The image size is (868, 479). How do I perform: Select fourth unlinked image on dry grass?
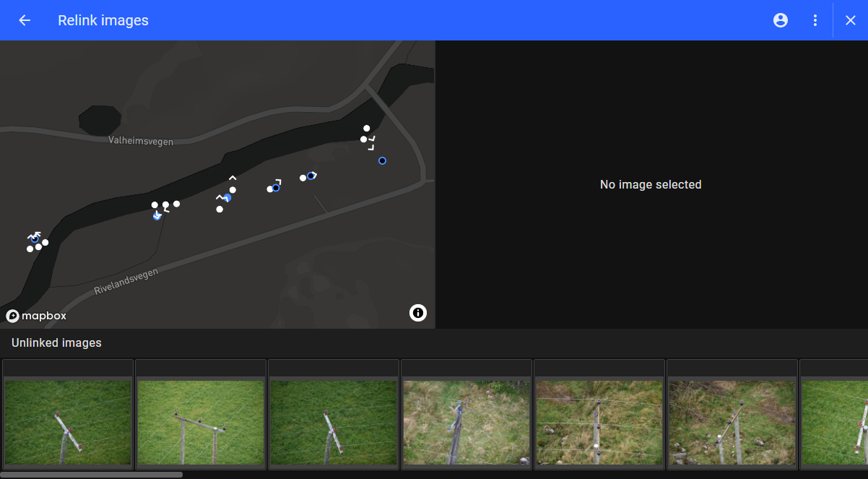[x=466, y=422]
